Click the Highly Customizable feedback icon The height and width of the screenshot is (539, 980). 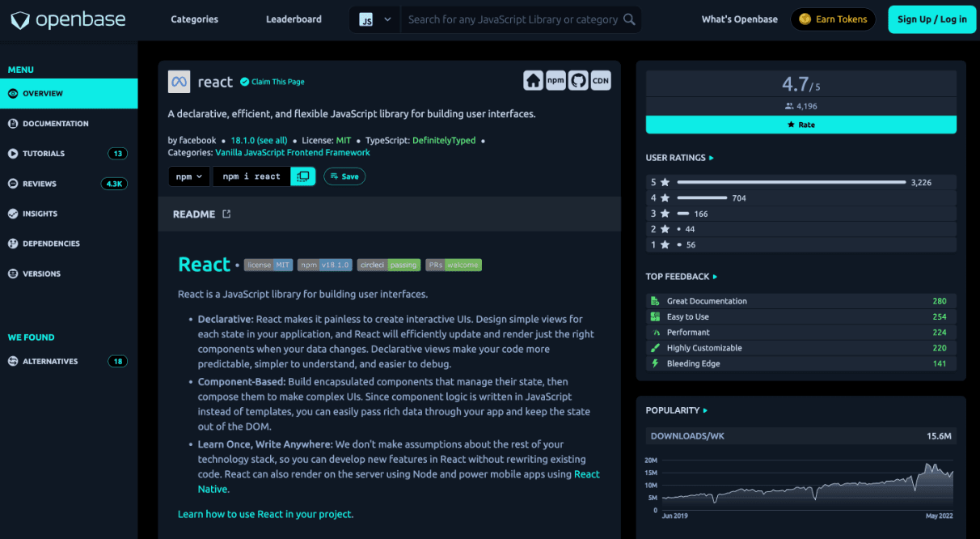pos(656,348)
